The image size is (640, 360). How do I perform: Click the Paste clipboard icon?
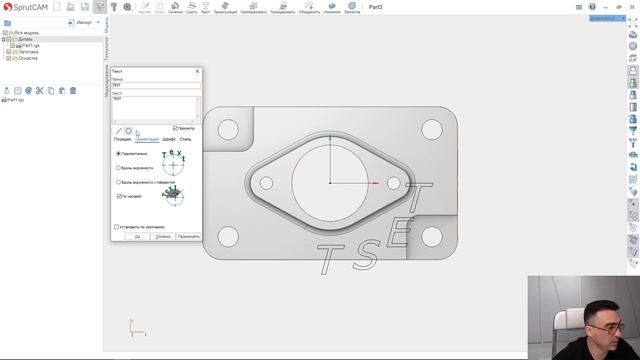62,91
